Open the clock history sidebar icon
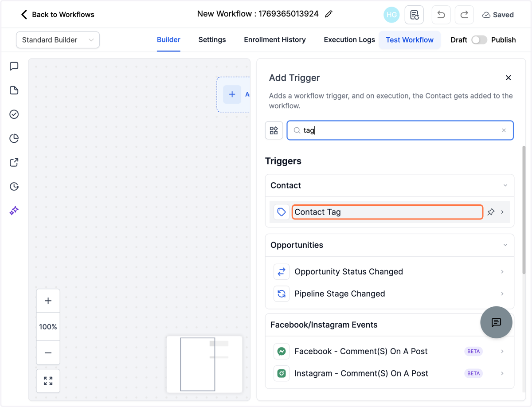Image resolution: width=532 pixels, height=407 pixels. [14, 186]
